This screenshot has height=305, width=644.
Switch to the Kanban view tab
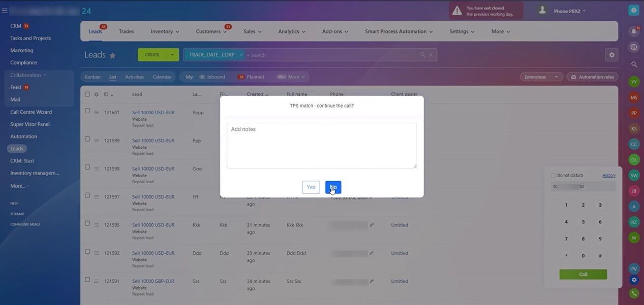[x=93, y=77]
